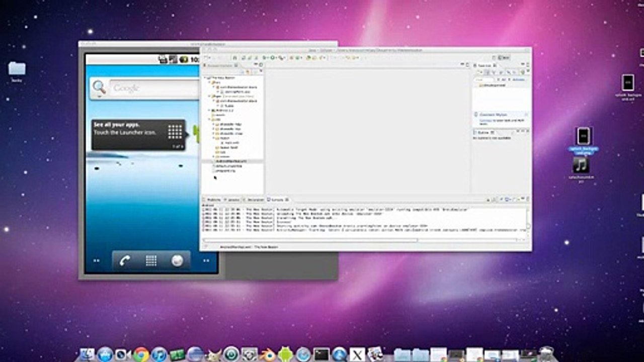Viewport: 644px width, 362px height.
Task: Click the Google search box in emulator
Action: click(154, 88)
